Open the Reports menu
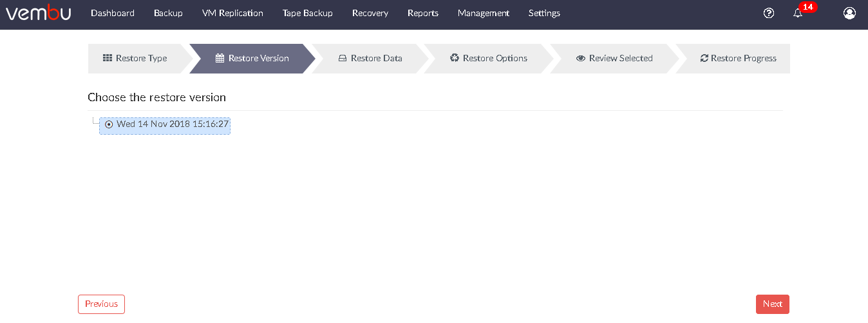The image size is (868, 323). pyautogui.click(x=423, y=13)
